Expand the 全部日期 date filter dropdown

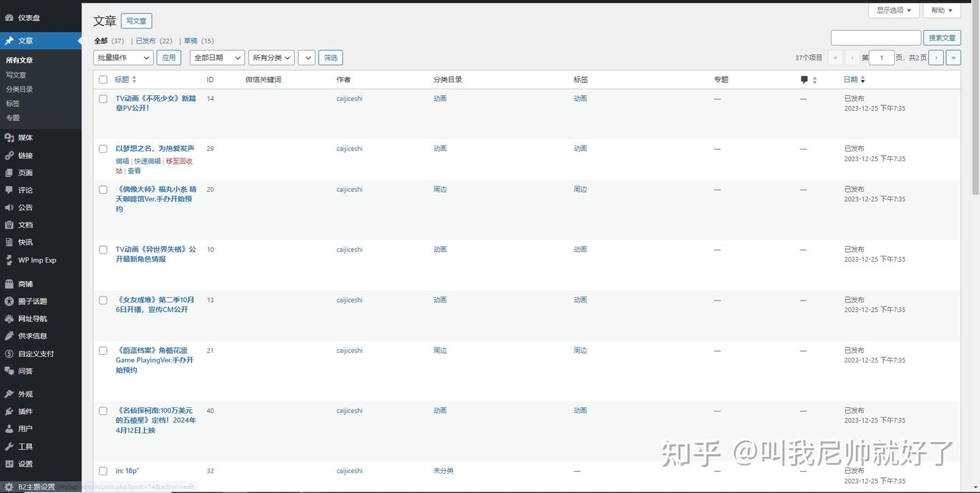point(216,57)
